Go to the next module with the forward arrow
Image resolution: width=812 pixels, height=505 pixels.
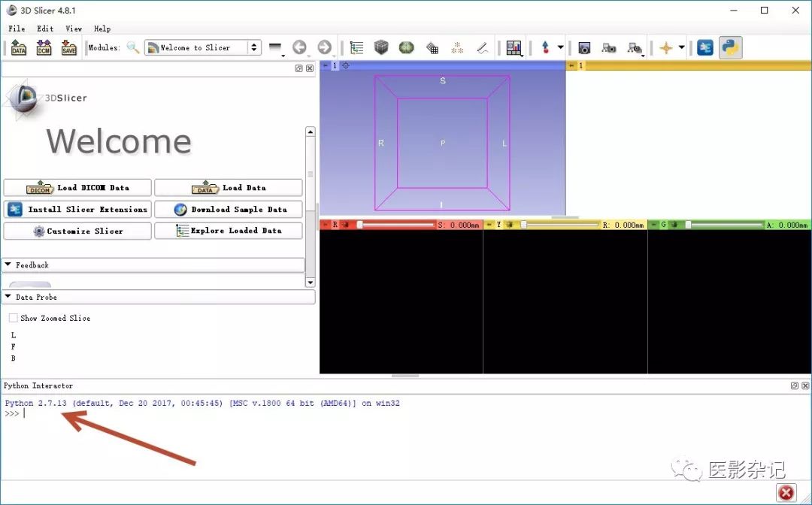[324, 47]
